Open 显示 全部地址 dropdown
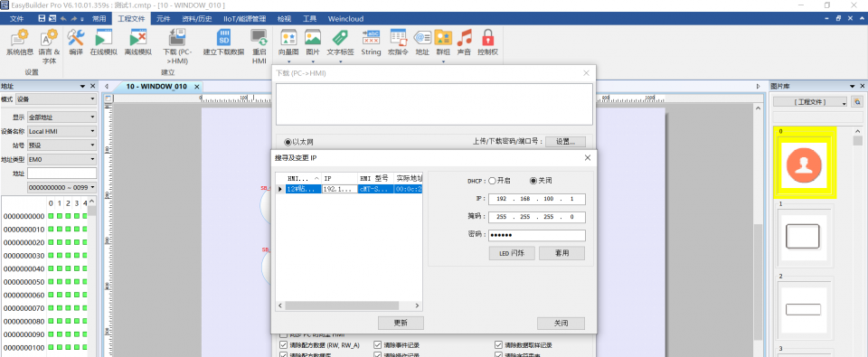The image size is (868, 357). tap(62, 117)
